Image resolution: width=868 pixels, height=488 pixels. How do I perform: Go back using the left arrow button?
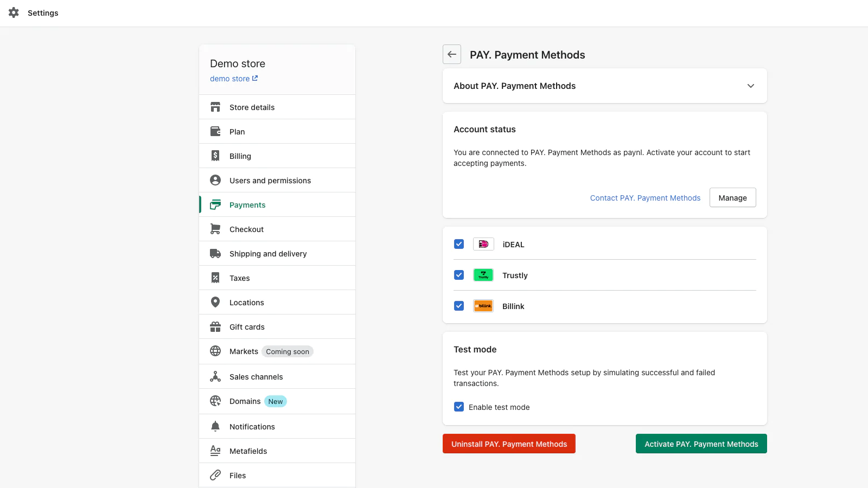click(452, 54)
